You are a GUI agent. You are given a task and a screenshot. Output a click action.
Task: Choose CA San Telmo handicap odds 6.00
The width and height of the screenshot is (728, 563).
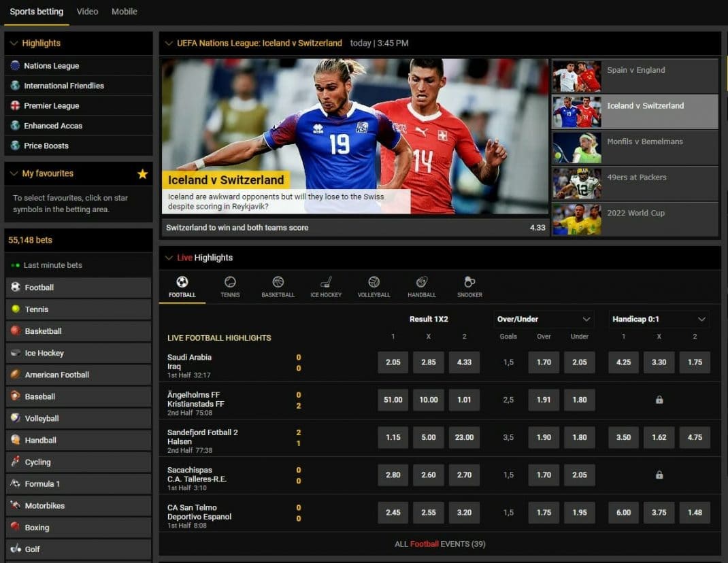pyautogui.click(x=623, y=513)
